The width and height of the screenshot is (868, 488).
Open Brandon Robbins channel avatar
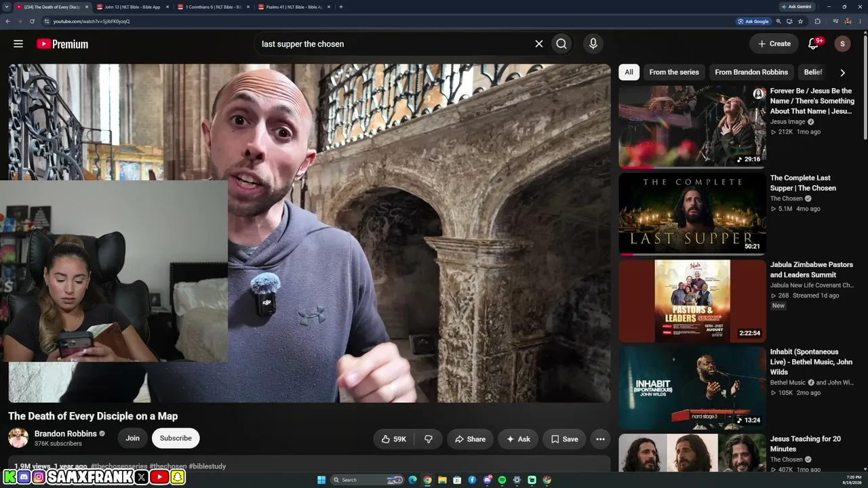18,438
